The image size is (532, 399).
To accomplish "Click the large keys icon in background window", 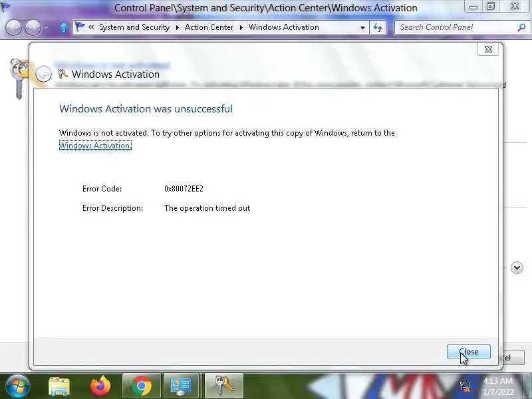I will (x=19, y=78).
